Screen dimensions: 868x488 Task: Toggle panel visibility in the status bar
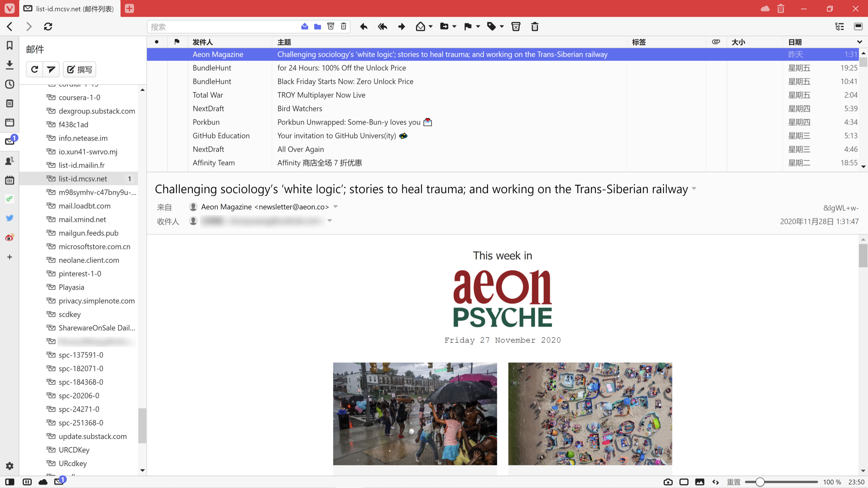pyautogui.click(x=10, y=482)
